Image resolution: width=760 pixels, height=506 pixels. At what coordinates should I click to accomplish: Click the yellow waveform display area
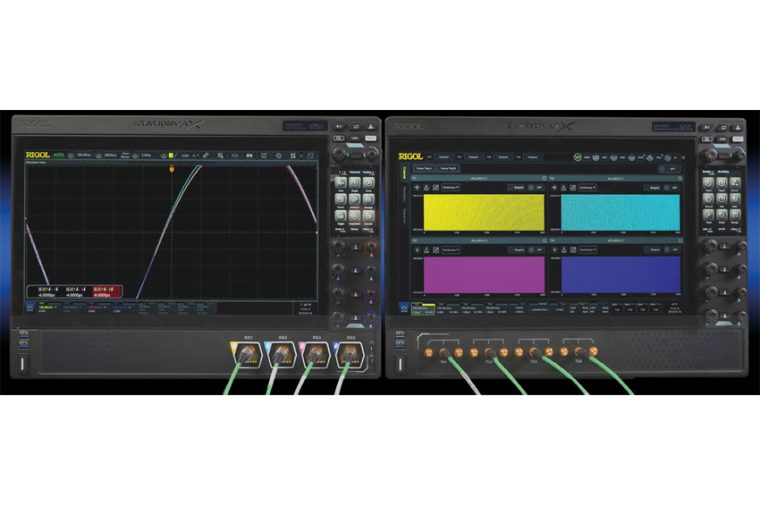click(x=484, y=212)
